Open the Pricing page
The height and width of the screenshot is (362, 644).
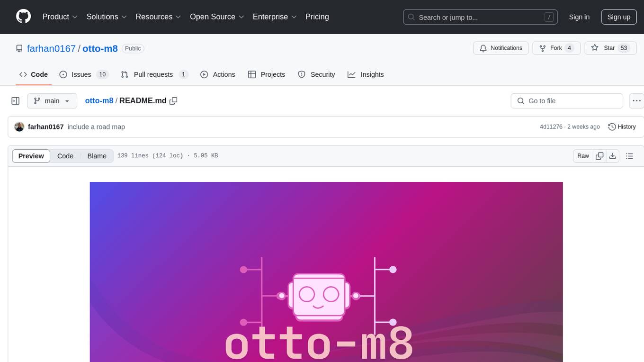(x=317, y=17)
